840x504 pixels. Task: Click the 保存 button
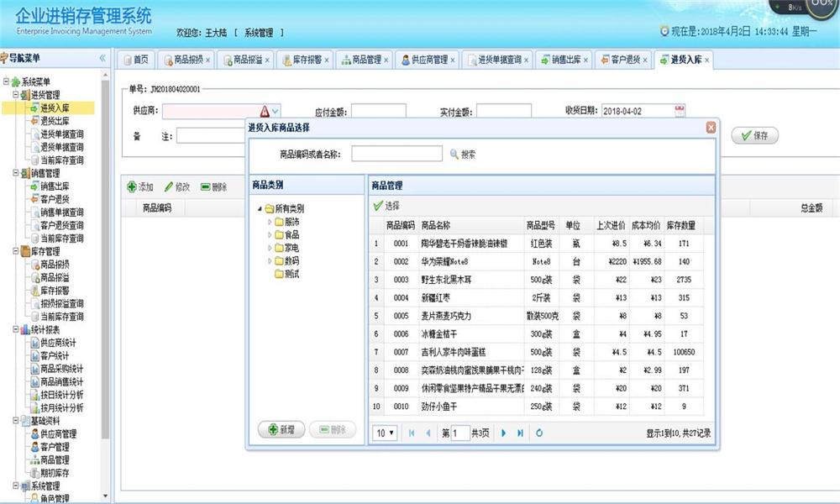[x=755, y=135]
